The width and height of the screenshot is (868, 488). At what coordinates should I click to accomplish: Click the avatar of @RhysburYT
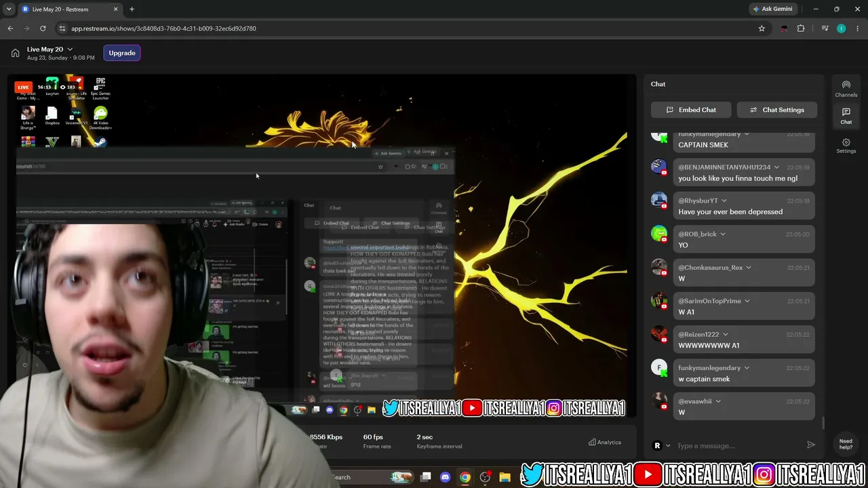coord(659,201)
